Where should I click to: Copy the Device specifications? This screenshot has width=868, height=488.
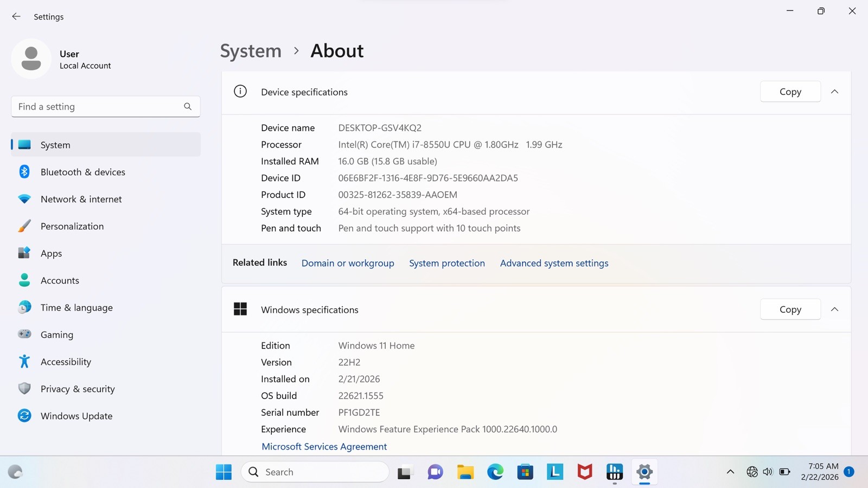coord(790,92)
